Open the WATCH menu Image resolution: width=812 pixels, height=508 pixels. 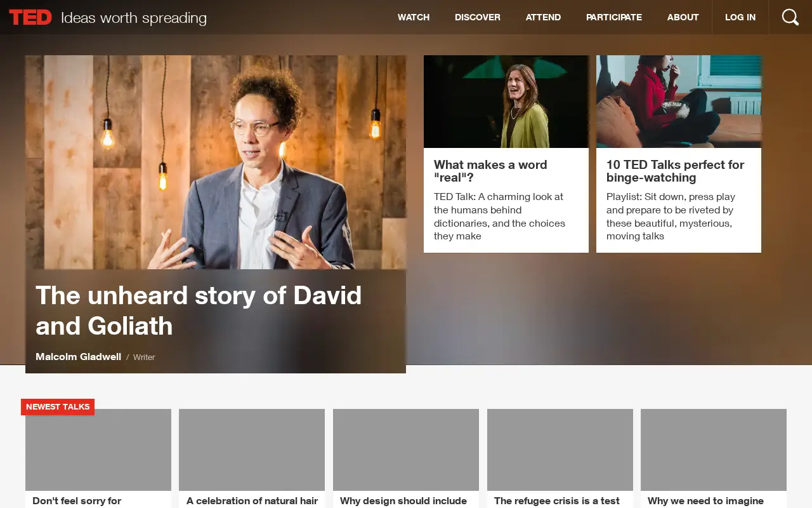click(x=414, y=17)
